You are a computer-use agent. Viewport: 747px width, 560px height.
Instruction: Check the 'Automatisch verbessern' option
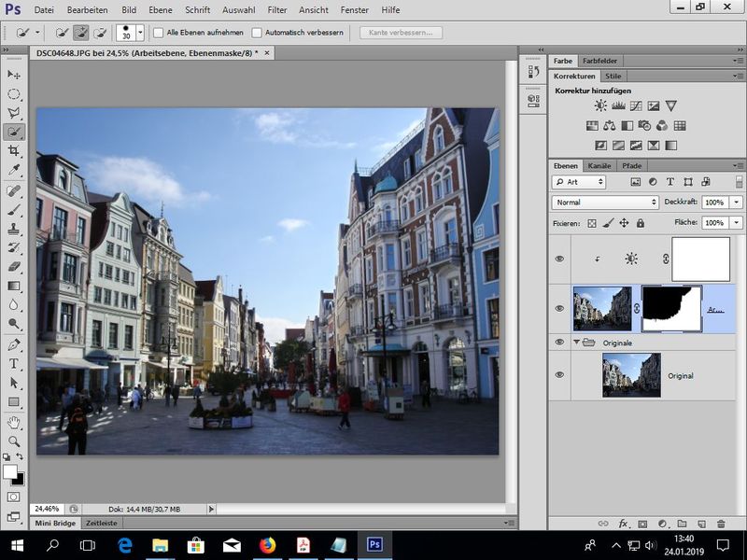[257, 33]
